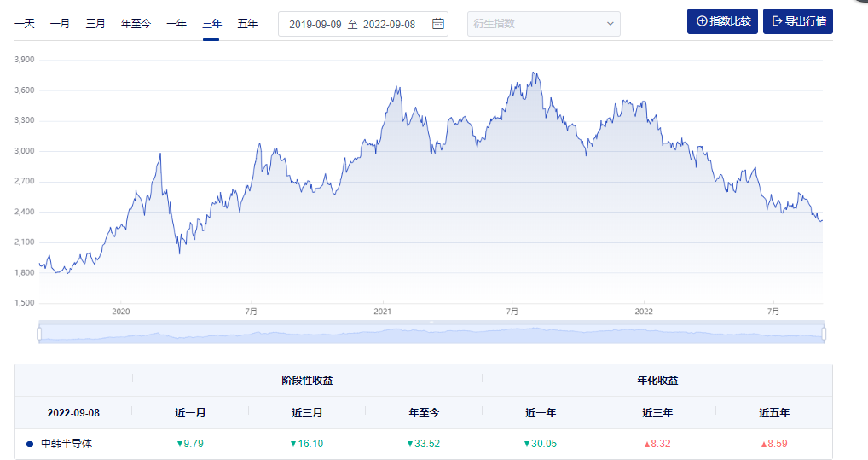Viewport: 868px width, 460px height.
Task: Choose the 年至今 range tab
Action: coord(136,24)
